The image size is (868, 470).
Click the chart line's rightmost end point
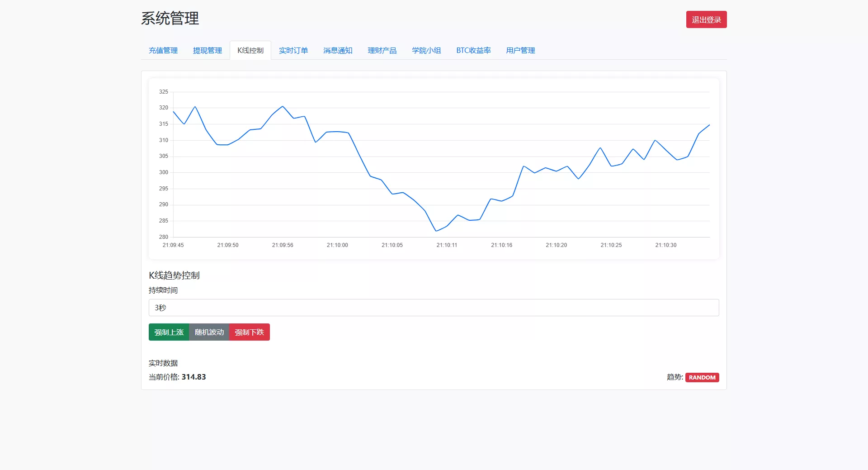point(709,125)
